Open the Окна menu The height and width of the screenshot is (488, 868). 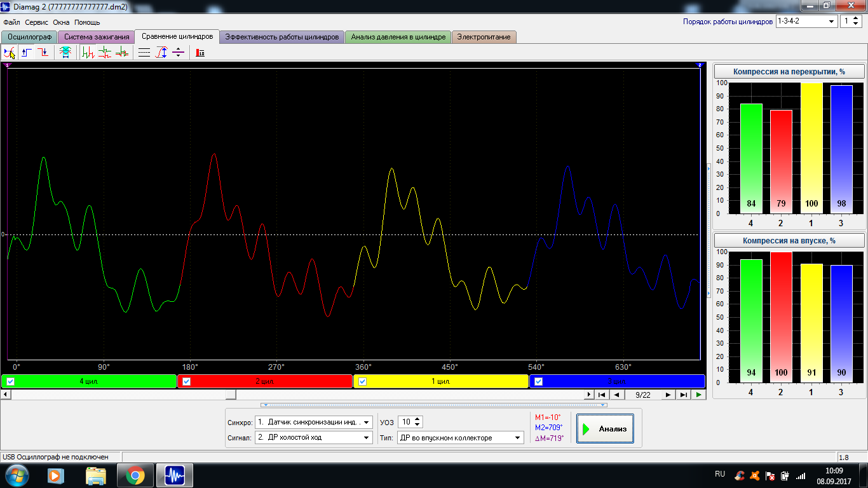pyautogui.click(x=62, y=22)
